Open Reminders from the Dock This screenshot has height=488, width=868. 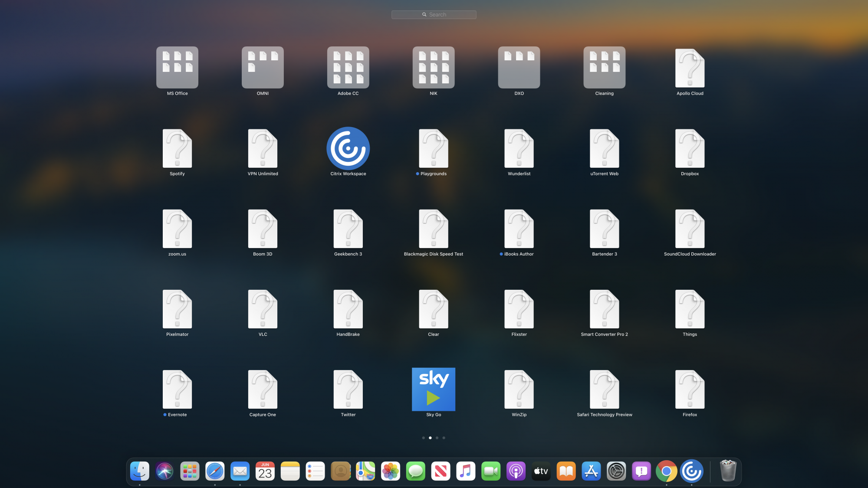[315, 471]
